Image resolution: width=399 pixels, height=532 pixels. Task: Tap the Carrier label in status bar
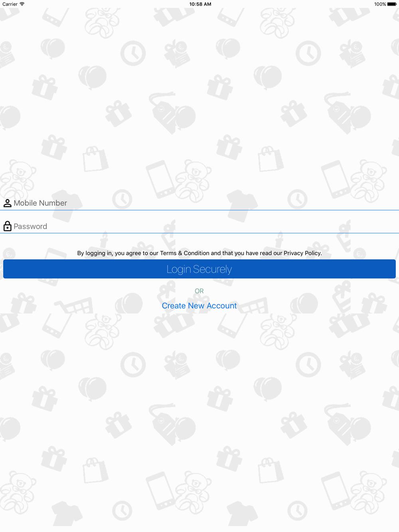coord(10,4)
